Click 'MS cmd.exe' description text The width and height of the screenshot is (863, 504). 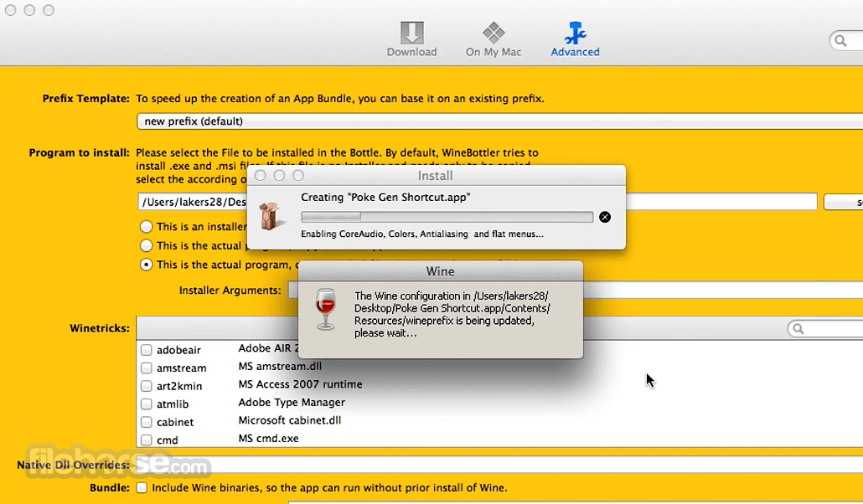pyautogui.click(x=269, y=439)
